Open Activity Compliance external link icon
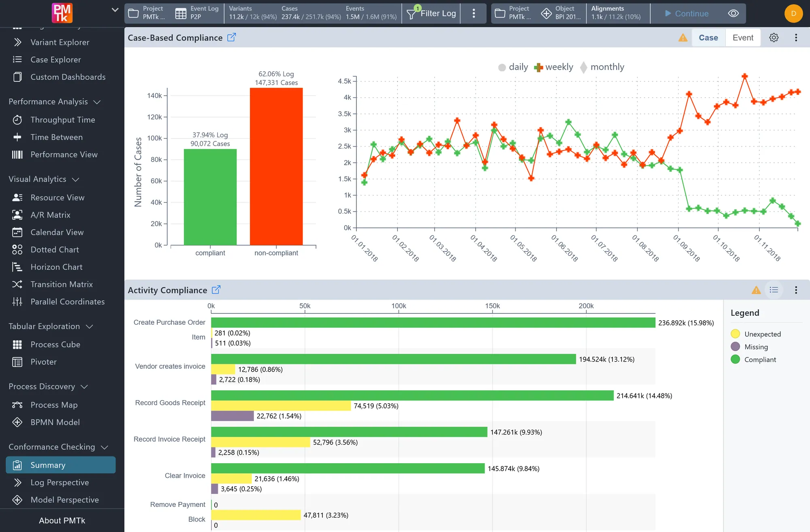Image resolution: width=810 pixels, height=532 pixels. click(x=216, y=290)
